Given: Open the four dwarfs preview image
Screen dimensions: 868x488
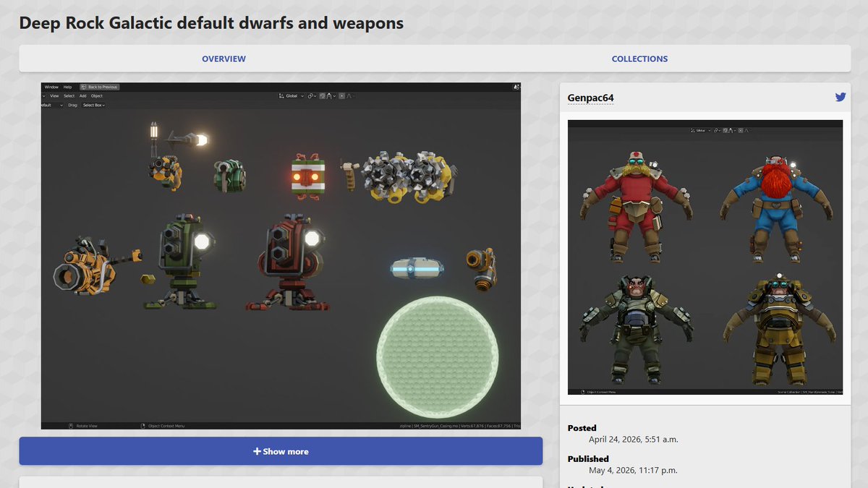Looking at the screenshot, I should coord(705,257).
